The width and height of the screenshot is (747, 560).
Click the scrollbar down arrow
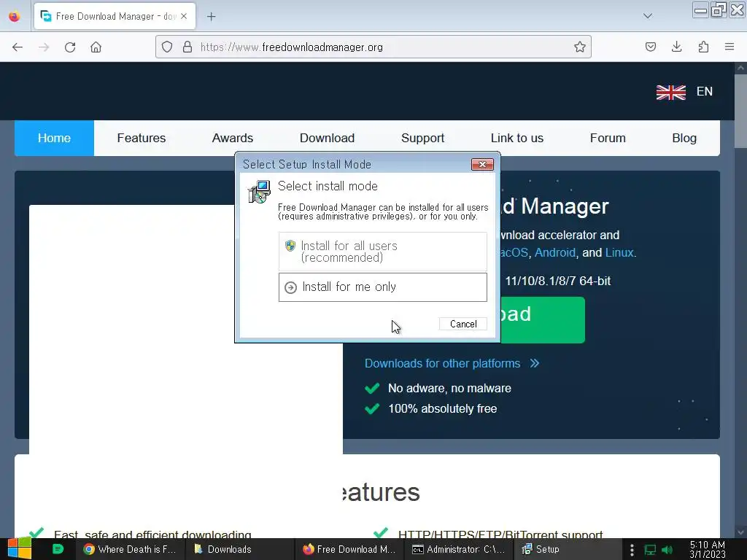click(x=740, y=532)
